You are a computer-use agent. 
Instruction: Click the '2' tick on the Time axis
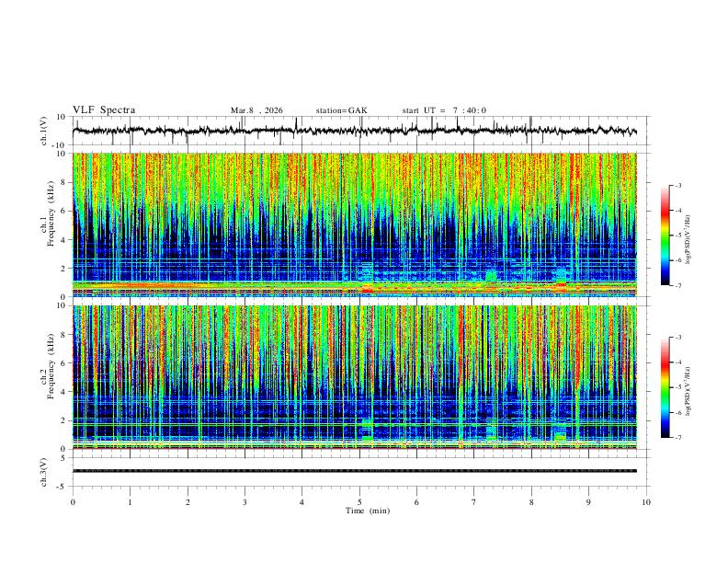pyautogui.click(x=188, y=502)
